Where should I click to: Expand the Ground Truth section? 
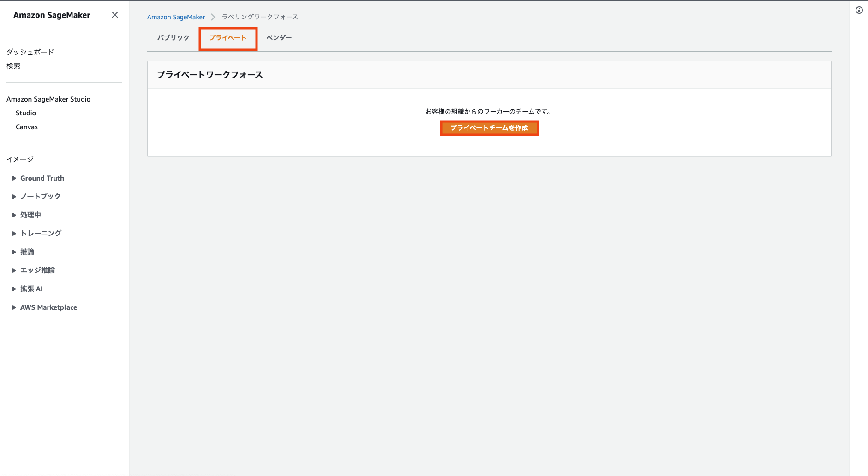coord(14,178)
